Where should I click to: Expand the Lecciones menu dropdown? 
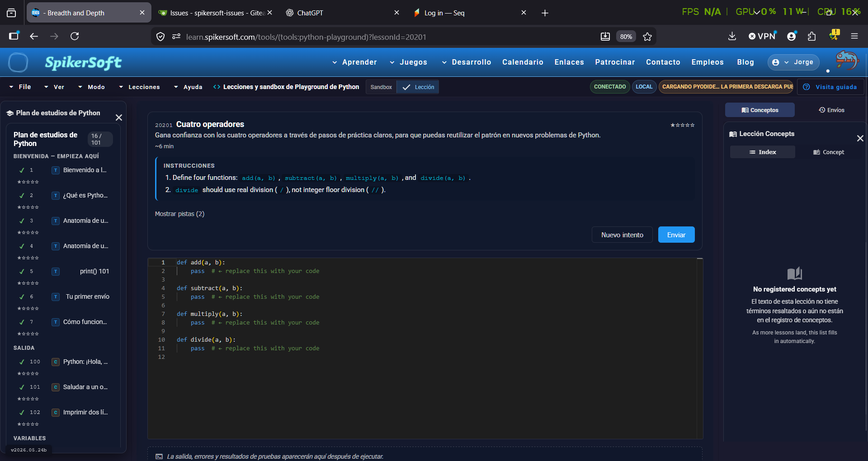coord(139,87)
